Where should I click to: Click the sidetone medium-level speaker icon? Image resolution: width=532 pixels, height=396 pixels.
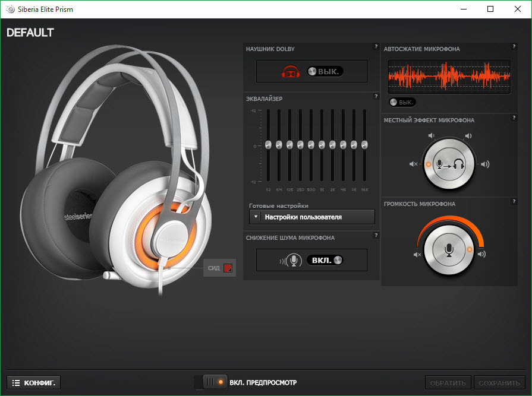(x=468, y=136)
